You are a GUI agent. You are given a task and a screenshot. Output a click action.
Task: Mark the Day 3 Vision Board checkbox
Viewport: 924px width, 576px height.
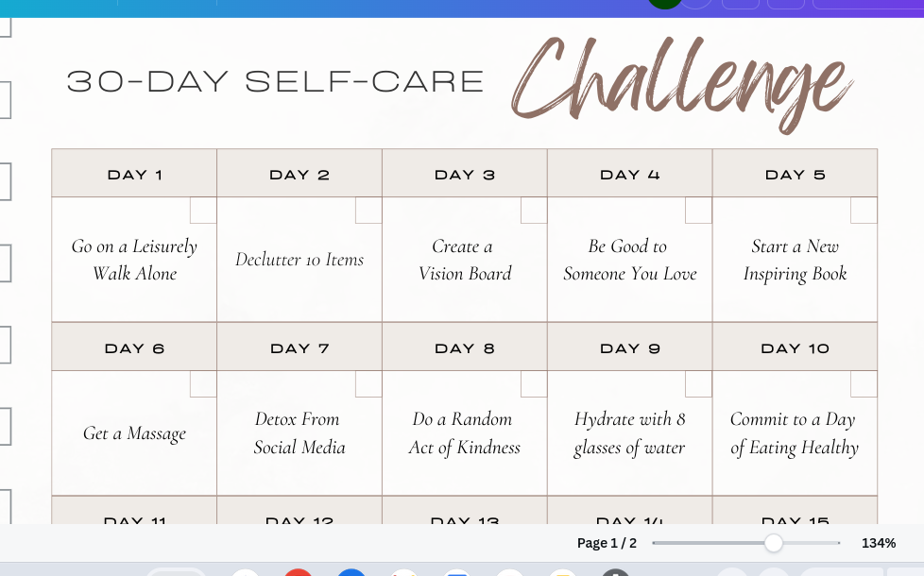(534, 211)
